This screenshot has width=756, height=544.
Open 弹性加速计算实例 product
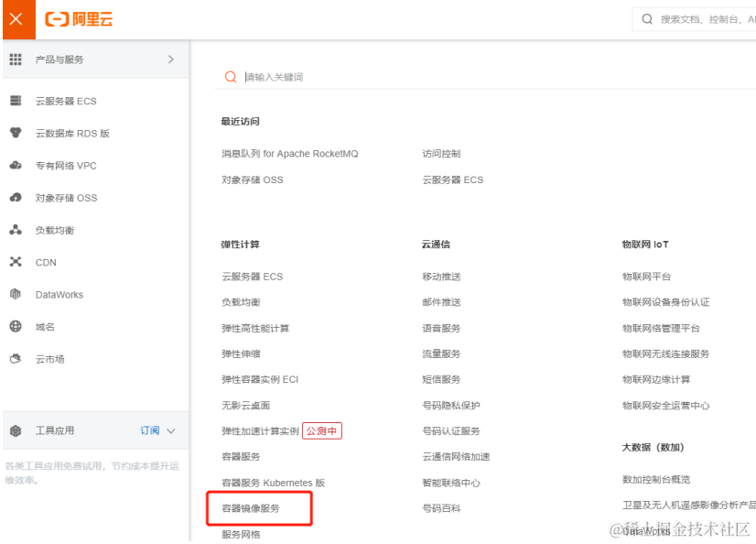pos(260,431)
